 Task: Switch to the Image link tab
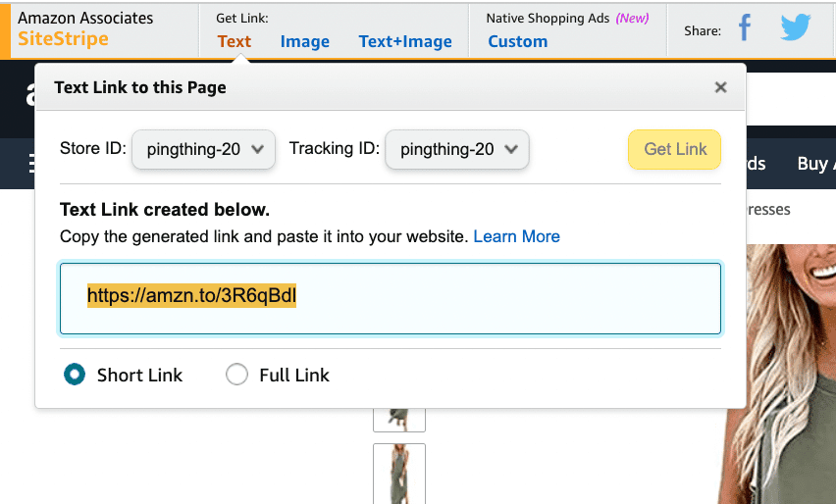(305, 41)
